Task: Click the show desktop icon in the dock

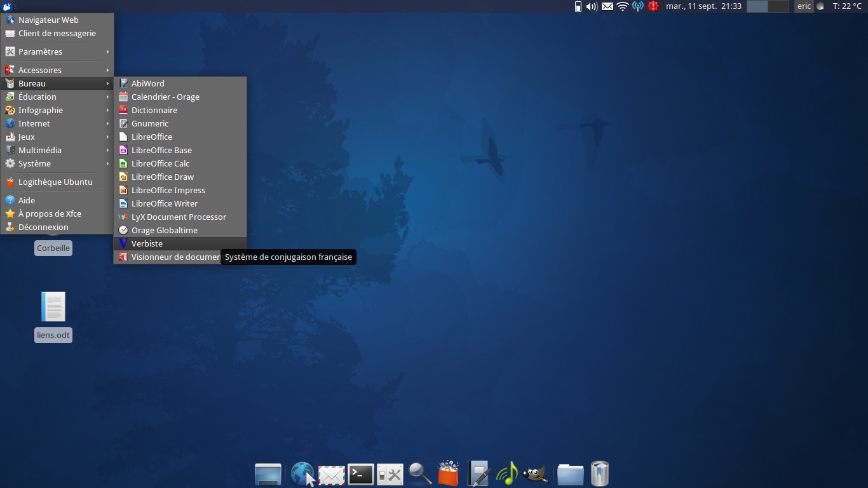Action: tap(268, 474)
